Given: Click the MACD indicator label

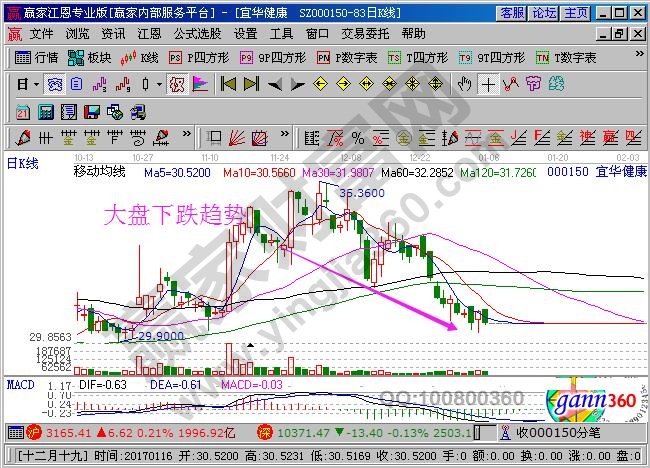Looking at the screenshot, I should [20, 385].
